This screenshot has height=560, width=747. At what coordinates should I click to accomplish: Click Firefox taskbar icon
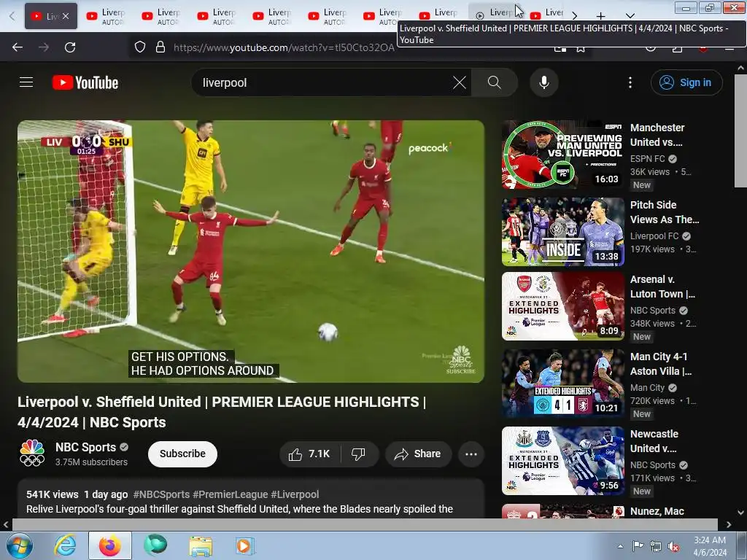pos(109,545)
